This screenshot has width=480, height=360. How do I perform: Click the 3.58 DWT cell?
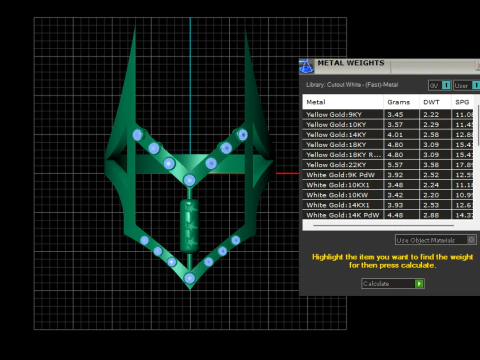[x=435, y=165]
